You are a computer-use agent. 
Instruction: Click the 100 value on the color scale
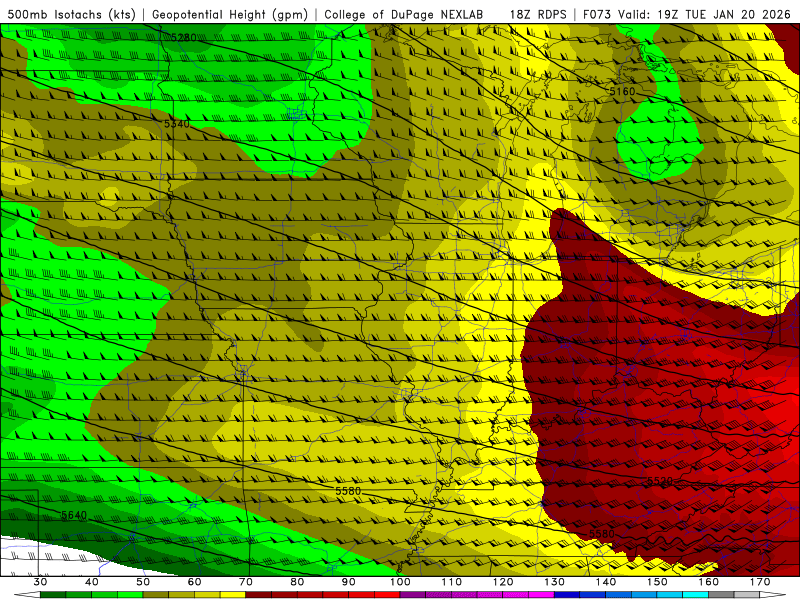[x=400, y=582]
